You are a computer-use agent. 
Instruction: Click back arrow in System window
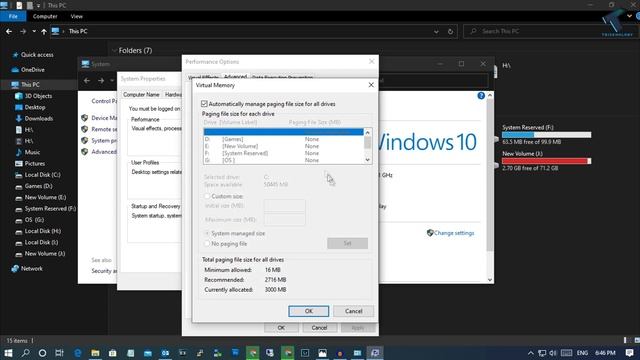pos(87,81)
